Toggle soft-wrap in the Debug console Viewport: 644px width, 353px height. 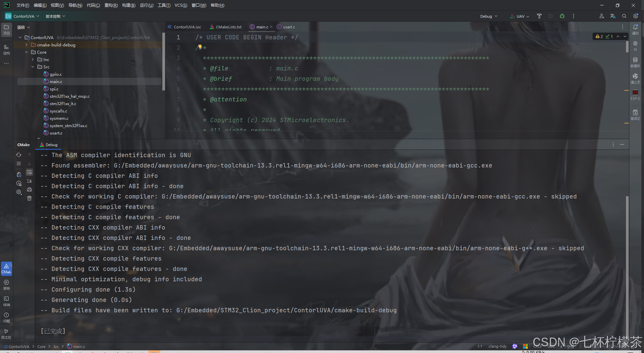[29, 172]
